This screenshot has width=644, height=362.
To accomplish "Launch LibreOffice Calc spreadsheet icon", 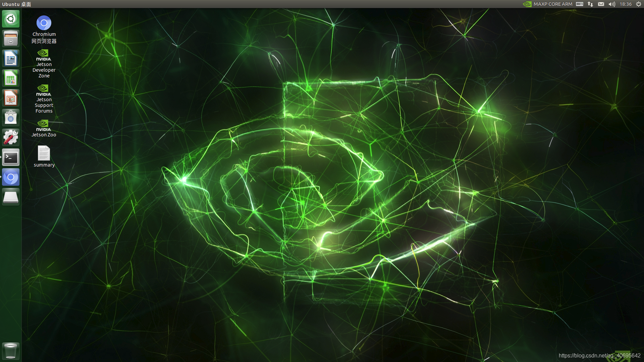I will point(11,78).
